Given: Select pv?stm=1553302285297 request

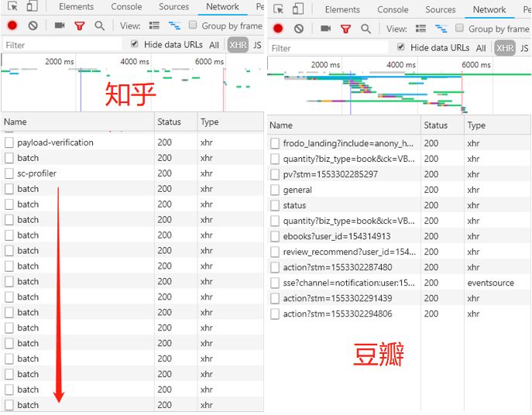Looking at the screenshot, I should tap(399, 174).
